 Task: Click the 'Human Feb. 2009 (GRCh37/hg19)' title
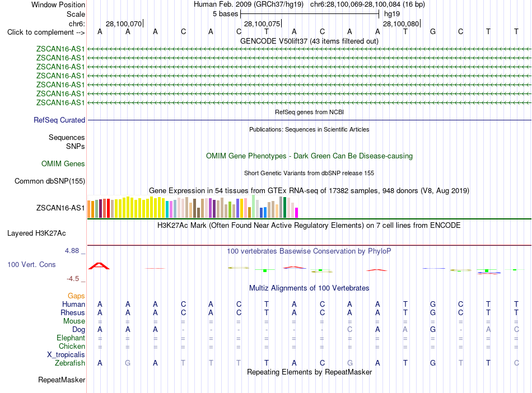248,4
